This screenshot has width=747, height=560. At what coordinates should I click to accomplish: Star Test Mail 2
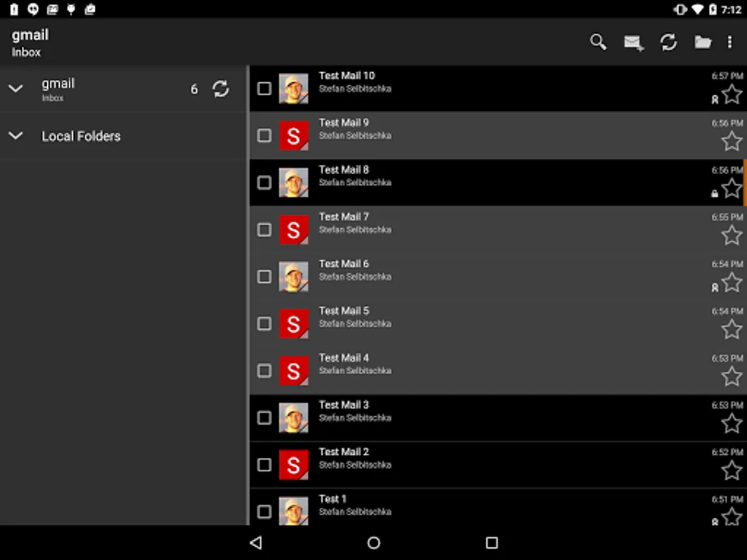coord(732,471)
